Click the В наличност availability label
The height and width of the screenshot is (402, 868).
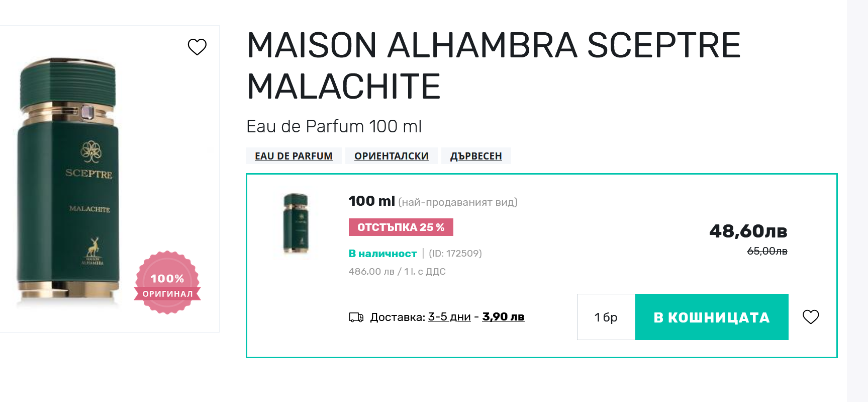(382, 254)
